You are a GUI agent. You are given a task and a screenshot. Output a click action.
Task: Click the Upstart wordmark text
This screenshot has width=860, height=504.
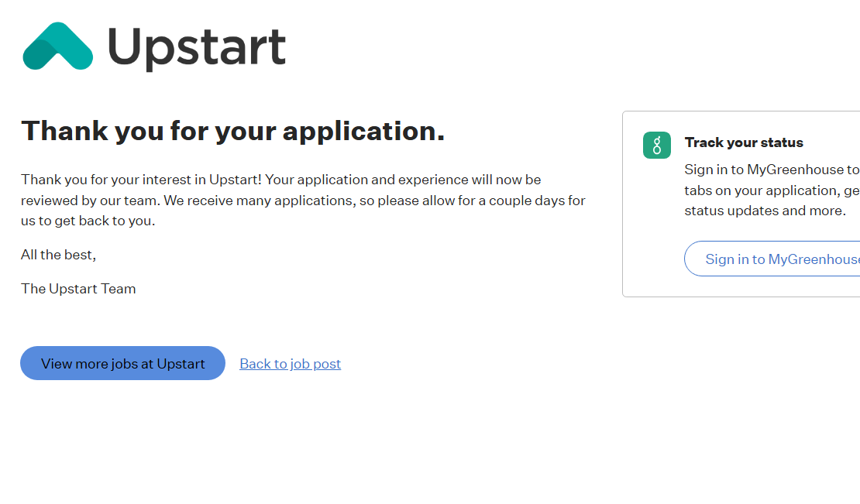(197, 46)
